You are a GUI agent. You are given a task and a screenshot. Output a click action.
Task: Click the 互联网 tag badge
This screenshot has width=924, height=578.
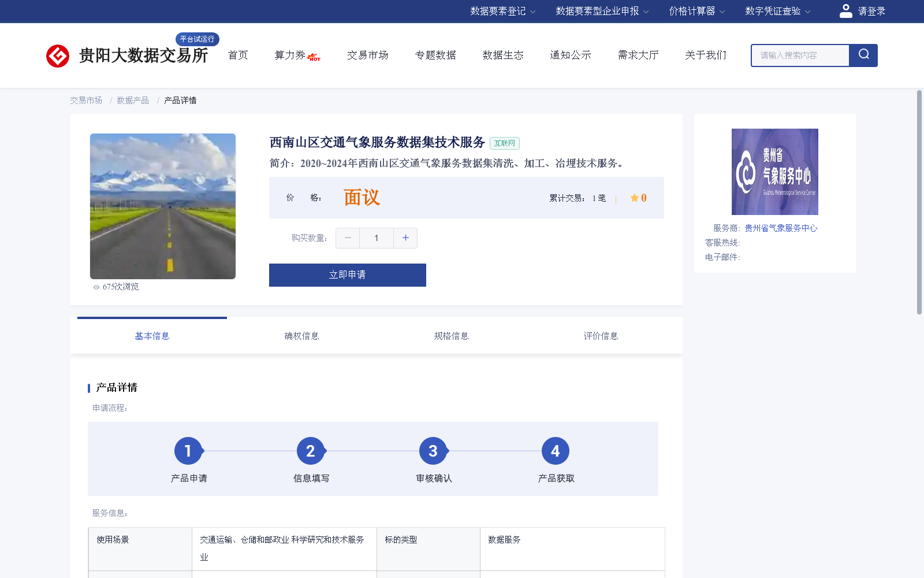tap(505, 143)
